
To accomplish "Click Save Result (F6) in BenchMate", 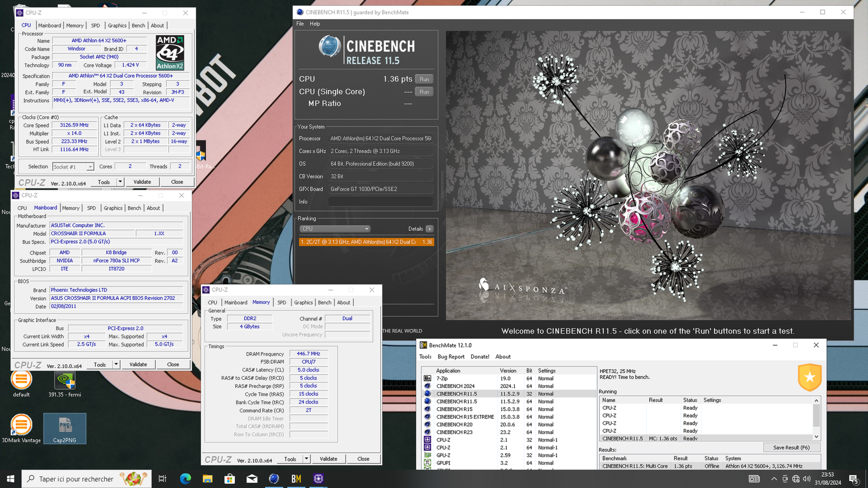I will pyautogui.click(x=791, y=447).
